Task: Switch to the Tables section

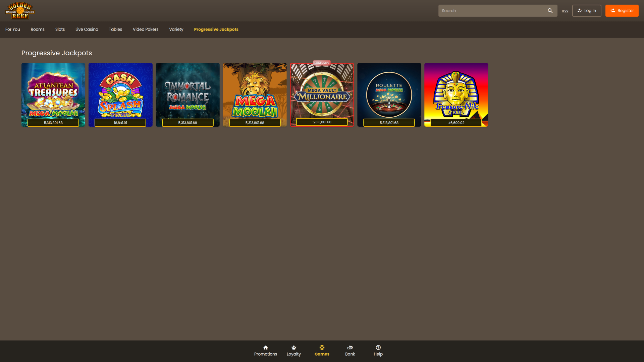Action: click(x=115, y=29)
